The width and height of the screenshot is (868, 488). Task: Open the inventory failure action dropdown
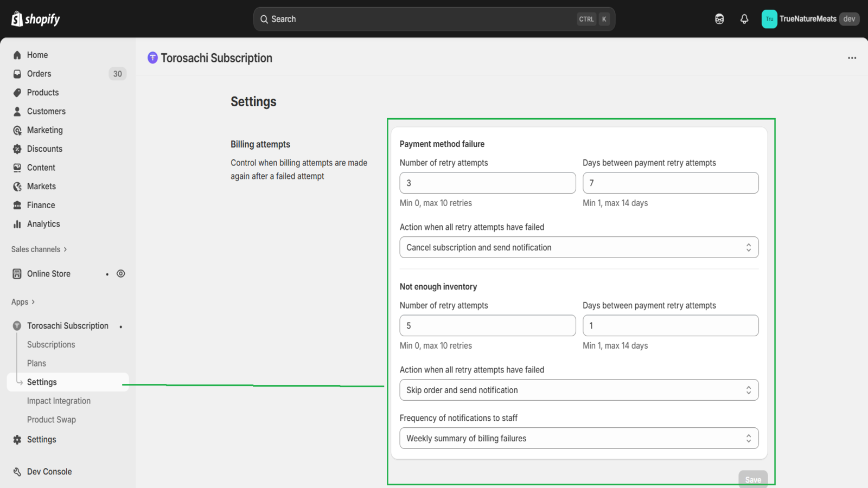pos(579,390)
